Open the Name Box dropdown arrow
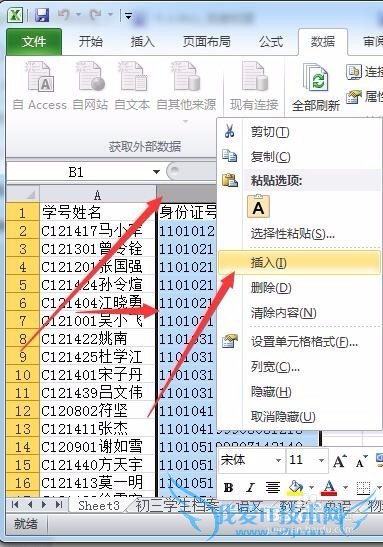Viewport: 383px width, 547px height. (x=156, y=172)
